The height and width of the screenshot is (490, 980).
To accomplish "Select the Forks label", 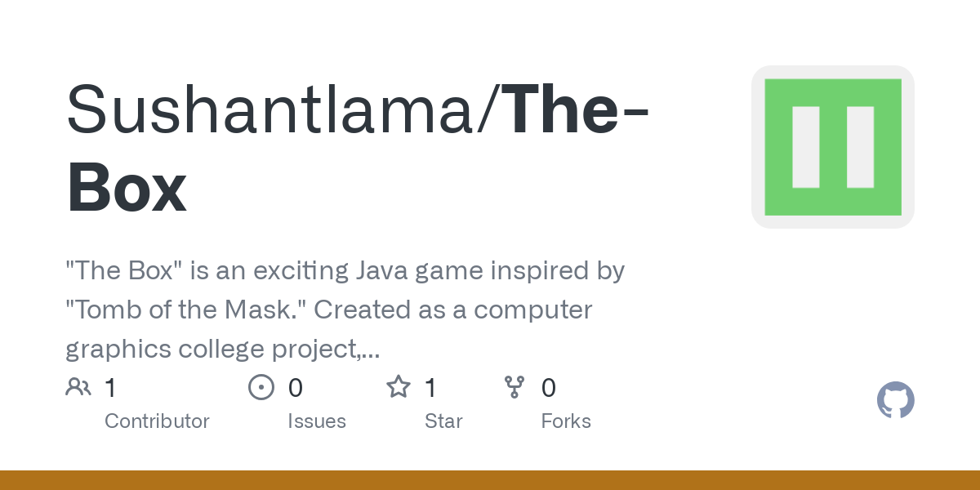I will click(x=566, y=421).
